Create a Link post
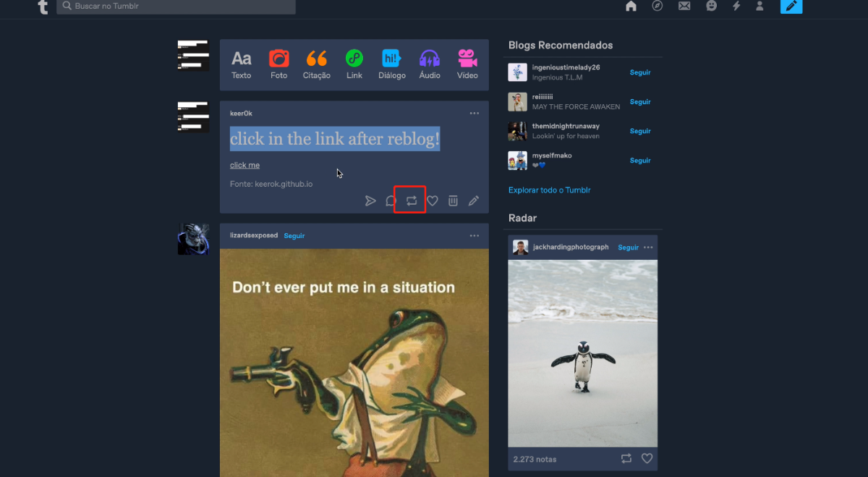868x477 pixels. tap(354, 64)
